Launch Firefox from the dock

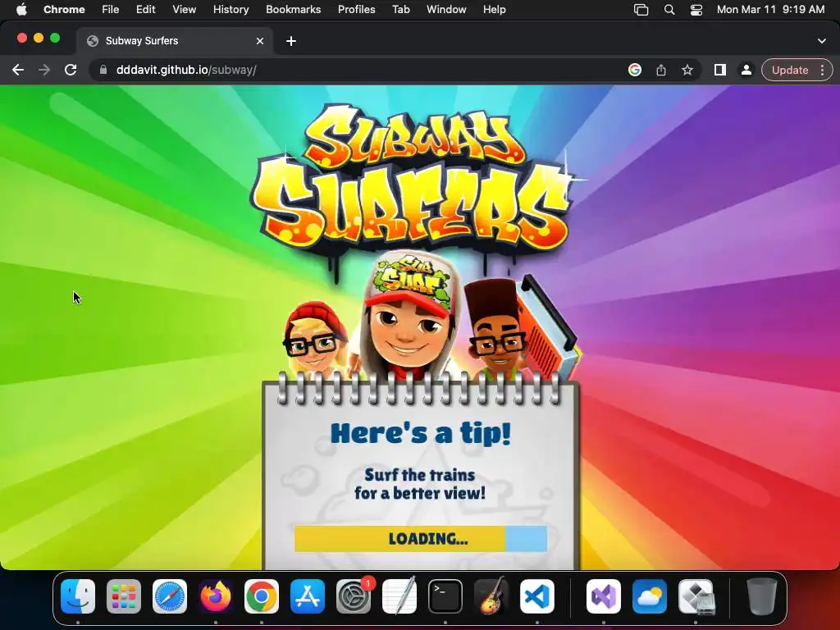(x=216, y=596)
